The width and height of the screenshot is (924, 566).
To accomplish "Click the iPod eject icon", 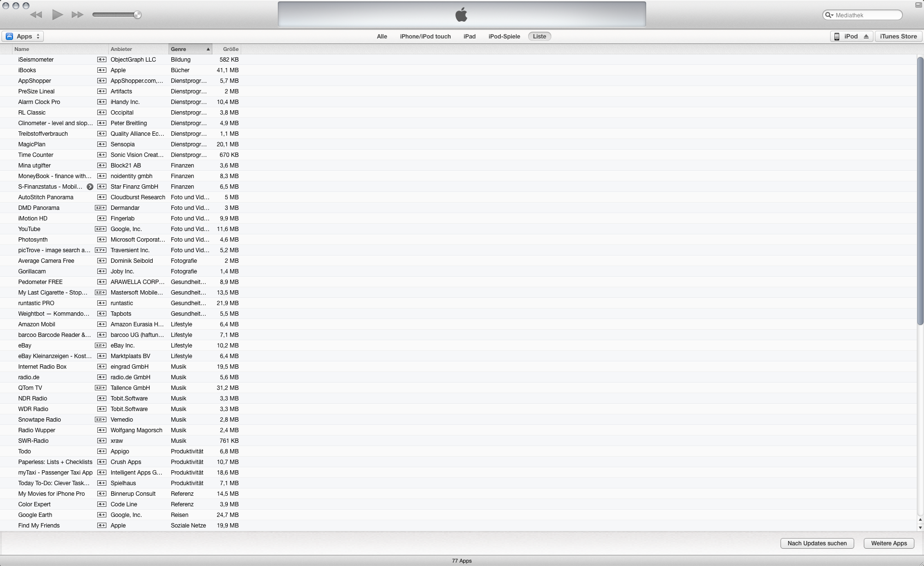I will coord(866,37).
